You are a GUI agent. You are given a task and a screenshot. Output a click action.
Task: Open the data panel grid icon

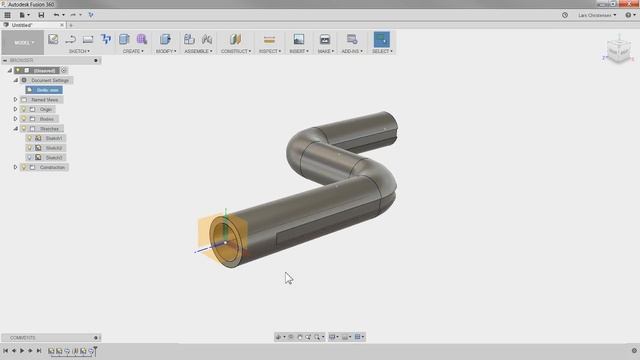click(7, 15)
